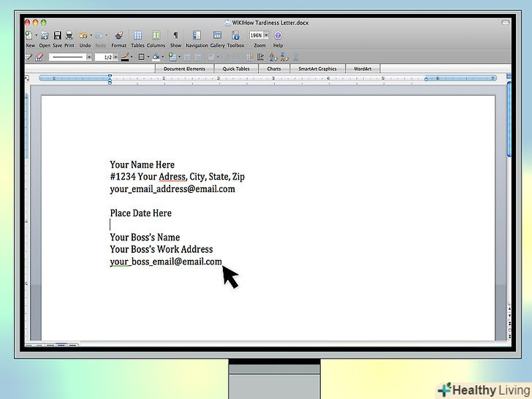
Task: Click the vertical scrollbar thumb
Action: (509, 118)
